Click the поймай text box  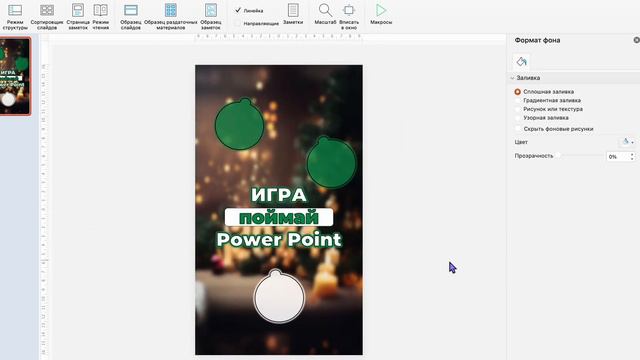279,217
